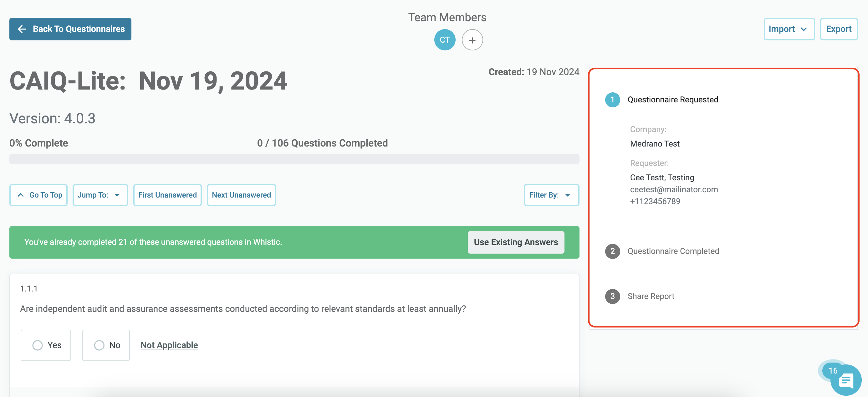Click the Export button
Viewport: 868px width, 397px height.
click(x=838, y=29)
